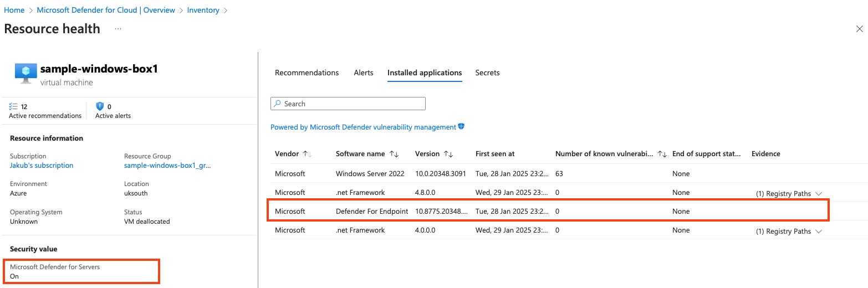Screen dimensions: 868x288
Task: Click into the Search applications field
Action: click(348, 104)
